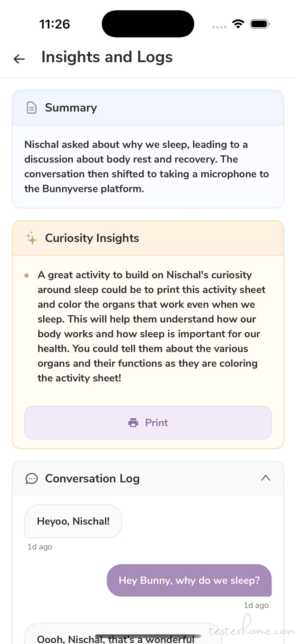This screenshot has width=296, height=644.
Task: Tap the 'Heyoo, Nischal!' message bubble
Action: coord(73,521)
